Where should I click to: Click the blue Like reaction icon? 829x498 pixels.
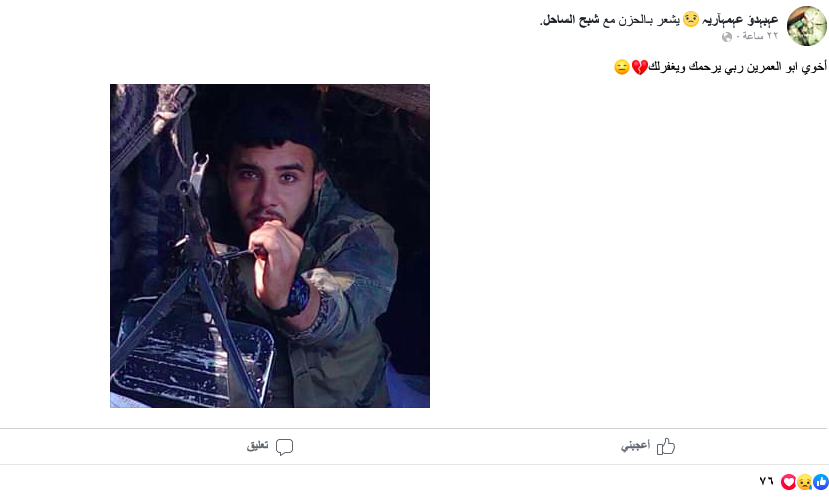click(821, 482)
